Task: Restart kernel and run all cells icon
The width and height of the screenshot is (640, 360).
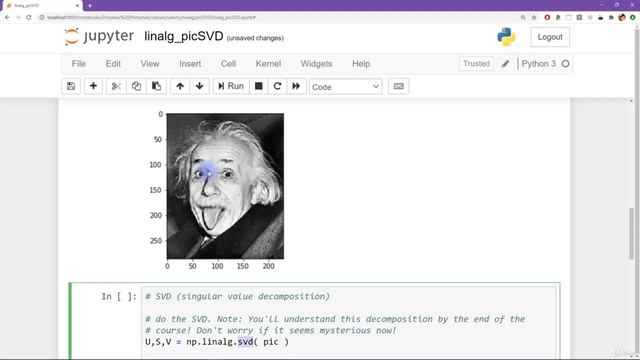Action: [296, 87]
